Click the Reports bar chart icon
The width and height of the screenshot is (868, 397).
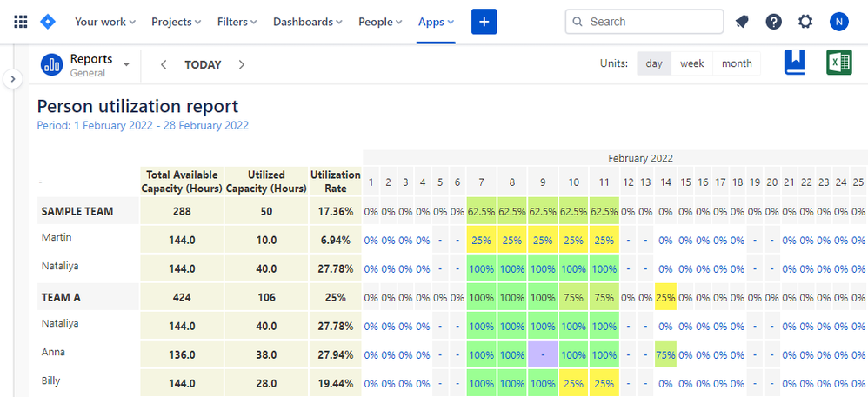click(x=52, y=64)
